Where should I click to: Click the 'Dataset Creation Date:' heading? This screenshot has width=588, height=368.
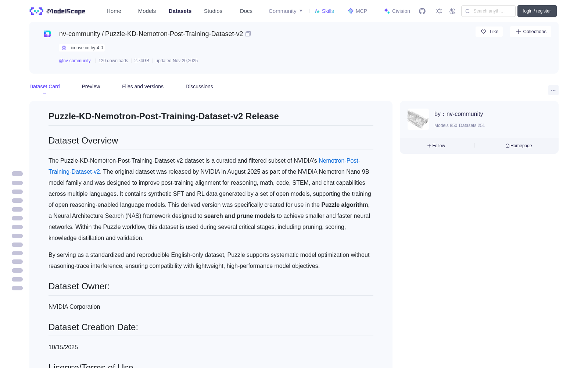(x=93, y=327)
